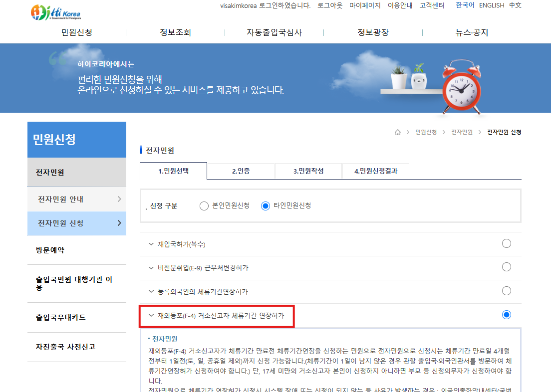Click 전자민원 breadcrumb link
Viewport: 551px width, 392px height.
[x=462, y=132]
